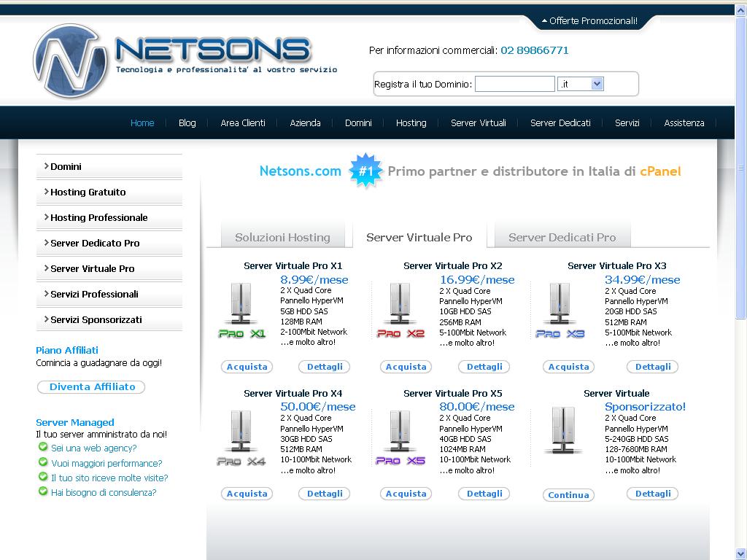
Task: Click Acquista for Server Virtuale Pro X4
Action: point(247,494)
